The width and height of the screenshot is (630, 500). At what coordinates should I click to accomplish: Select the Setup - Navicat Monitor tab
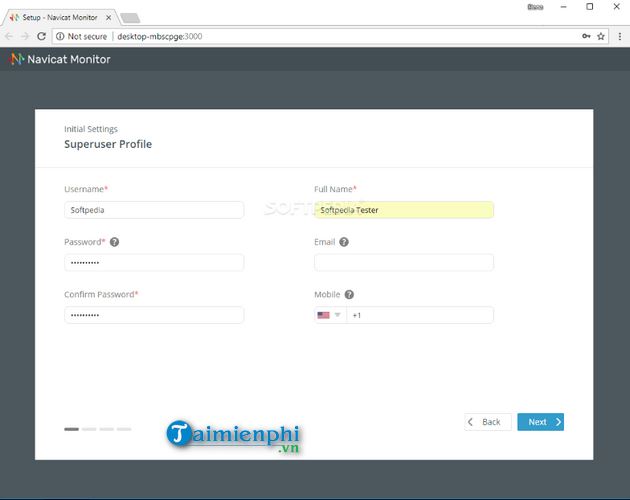tap(60, 17)
